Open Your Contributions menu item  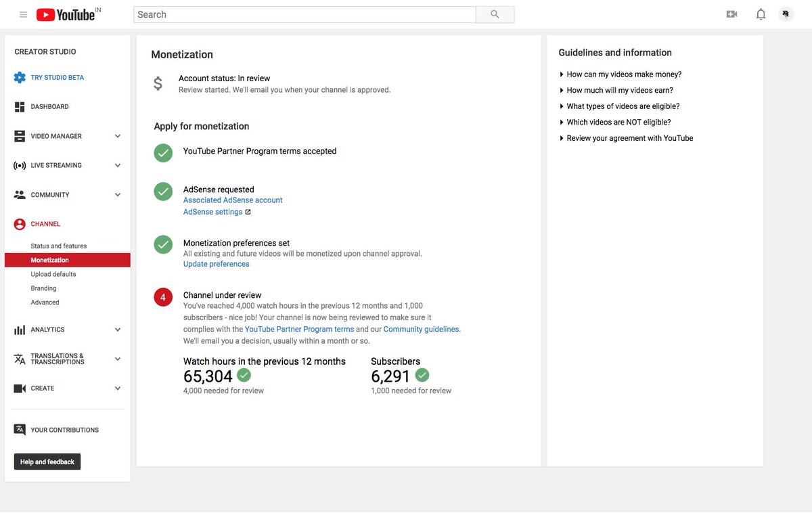(x=65, y=430)
